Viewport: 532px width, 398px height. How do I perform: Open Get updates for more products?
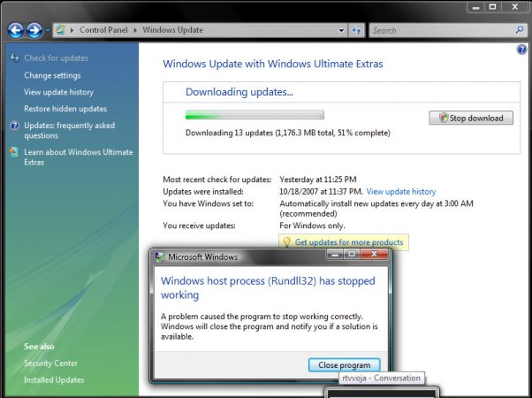pyautogui.click(x=349, y=242)
